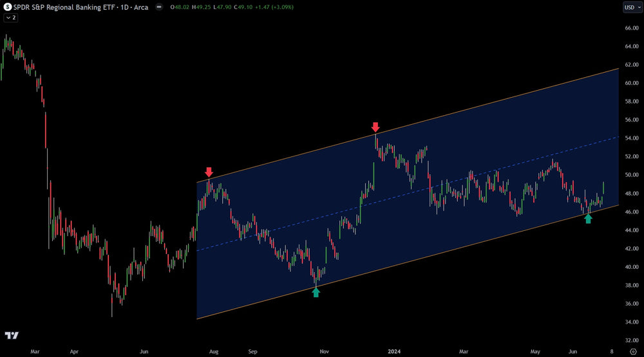This screenshot has height=357, width=644.
Task: Select the green arrow drawing below late-October low
Action: pos(316,292)
